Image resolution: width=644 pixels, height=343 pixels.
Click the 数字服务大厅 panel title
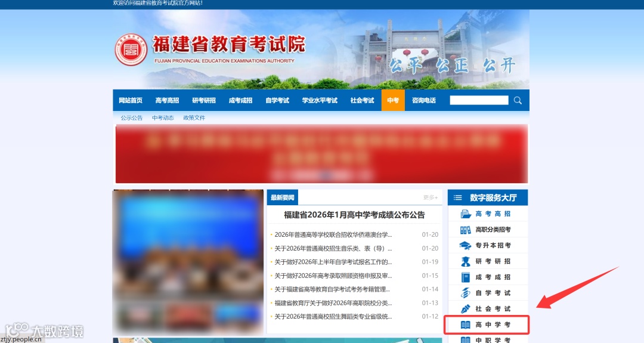pyautogui.click(x=493, y=197)
